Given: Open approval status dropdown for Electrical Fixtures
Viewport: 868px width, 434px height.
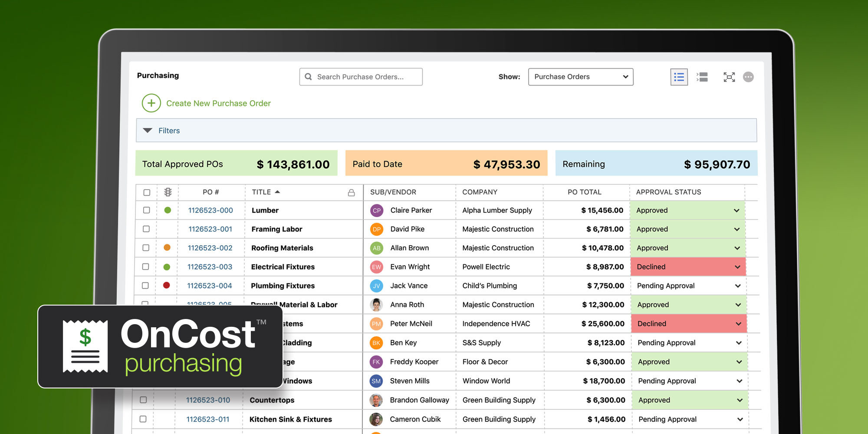Looking at the screenshot, I should 737,267.
